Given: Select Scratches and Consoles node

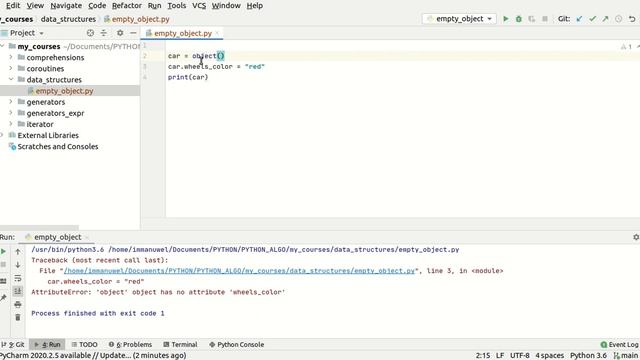Looking at the screenshot, I should point(58,146).
